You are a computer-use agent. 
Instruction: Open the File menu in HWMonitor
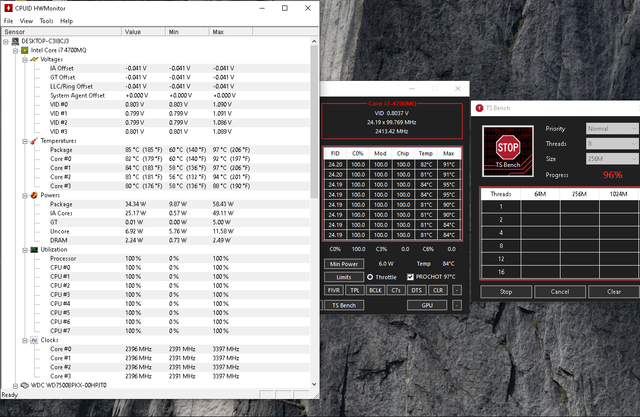8,21
